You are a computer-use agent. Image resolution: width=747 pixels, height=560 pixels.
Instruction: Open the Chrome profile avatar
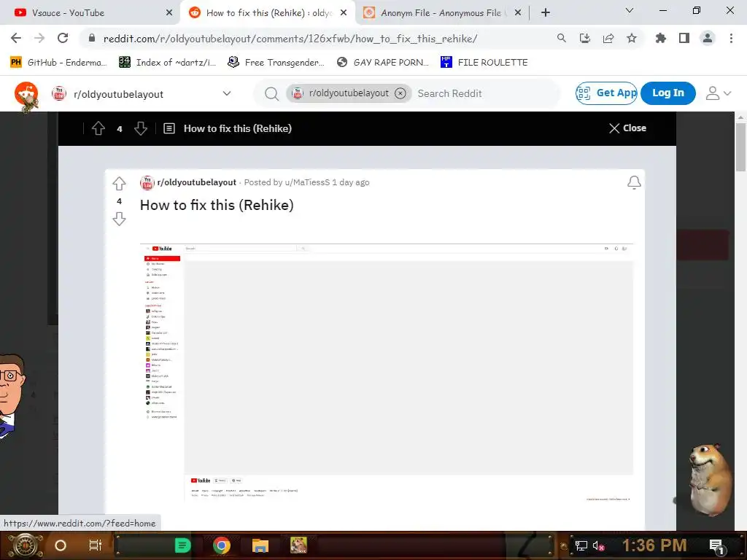coord(708,38)
